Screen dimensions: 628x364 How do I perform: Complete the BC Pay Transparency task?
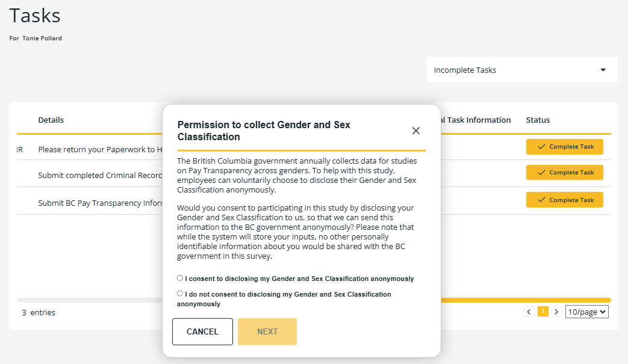565,200
